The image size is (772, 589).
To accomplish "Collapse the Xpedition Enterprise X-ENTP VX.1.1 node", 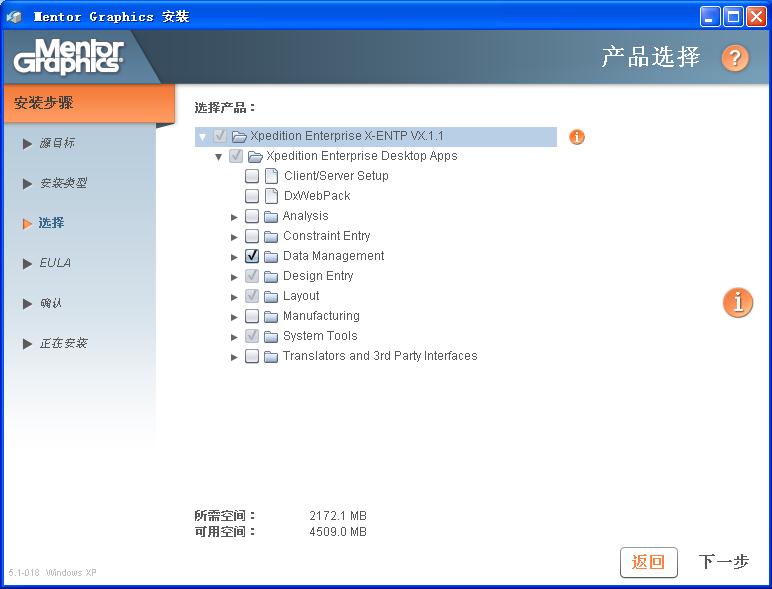I will click(202, 137).
